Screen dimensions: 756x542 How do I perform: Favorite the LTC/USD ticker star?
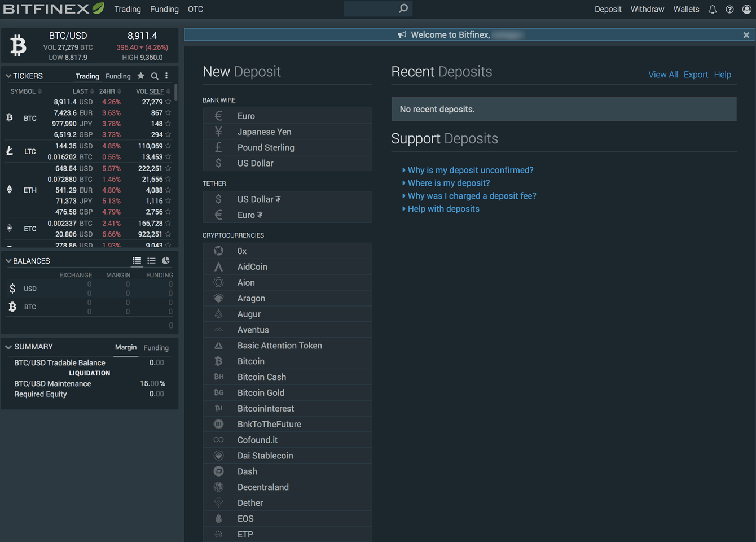coord(168,146)
